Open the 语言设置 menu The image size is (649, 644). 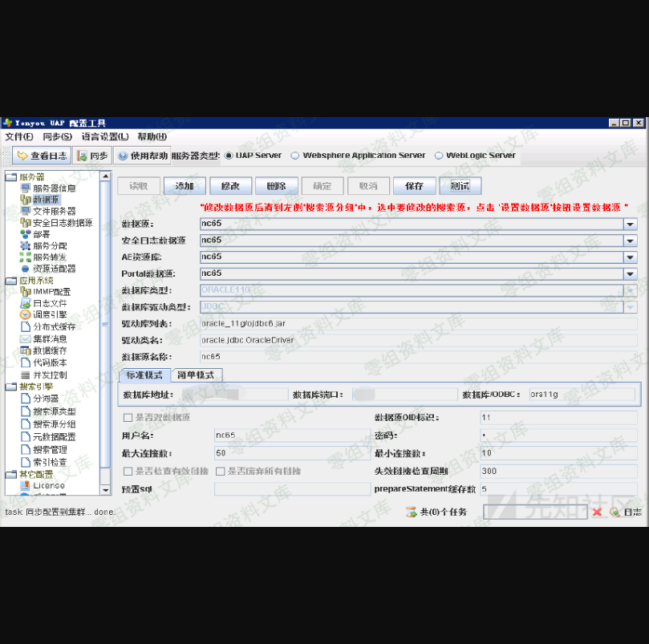(x=104, y=137)
